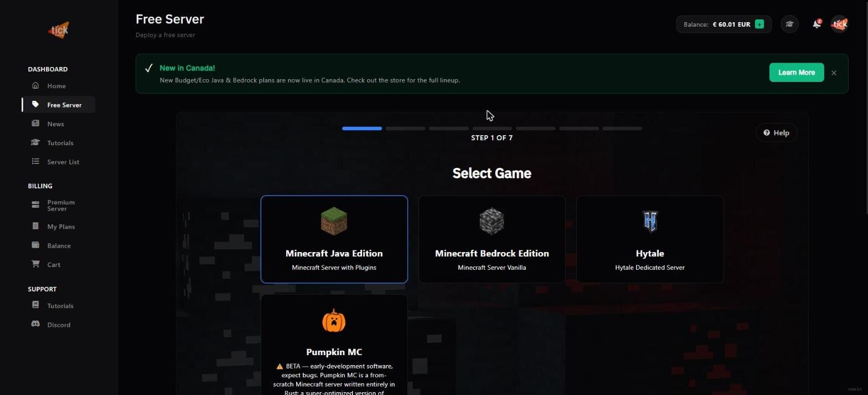Click the Bedrock block icon
Viewport: 868px width, 395px height.
point(492,221)
